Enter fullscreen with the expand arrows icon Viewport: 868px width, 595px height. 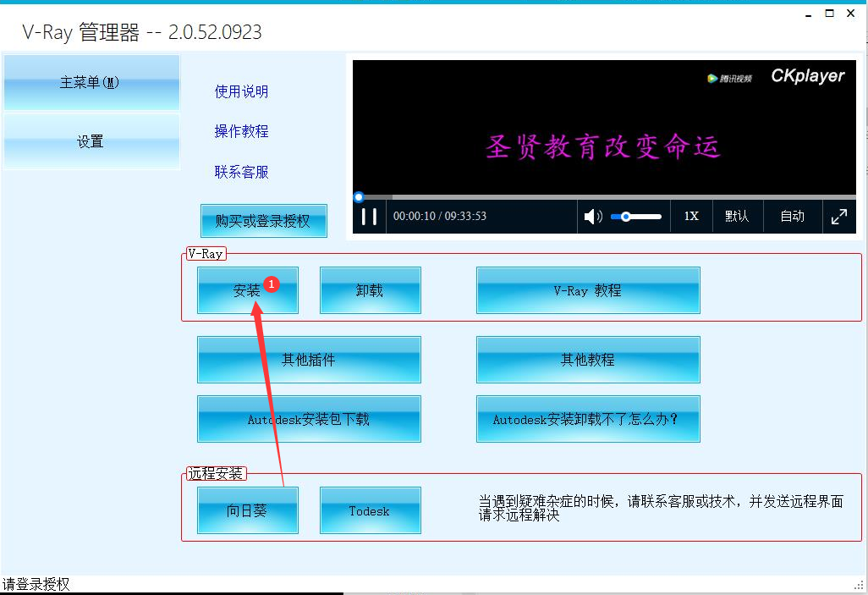pos(839,217)
